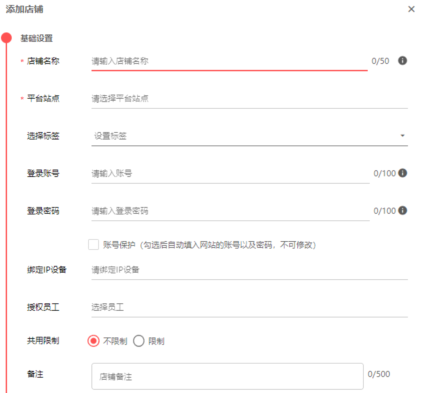
Task: Click the red 基础设置 step circle
Action: coord(6,38)
